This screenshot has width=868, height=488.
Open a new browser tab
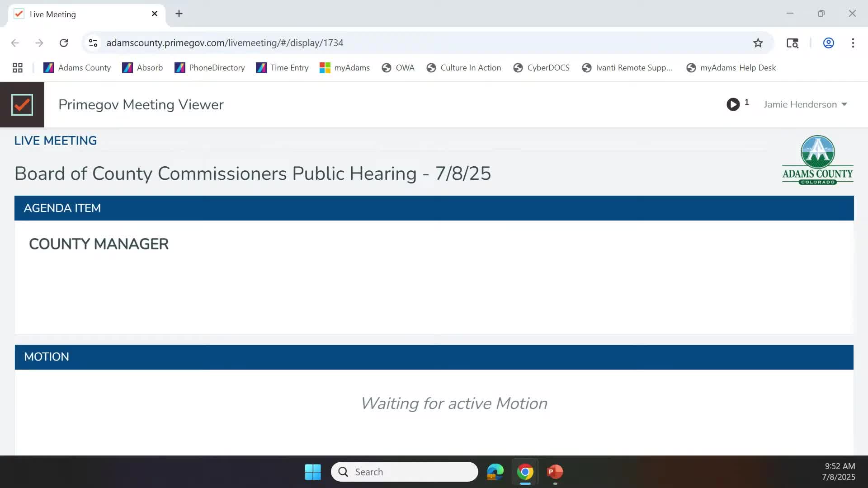179,14
